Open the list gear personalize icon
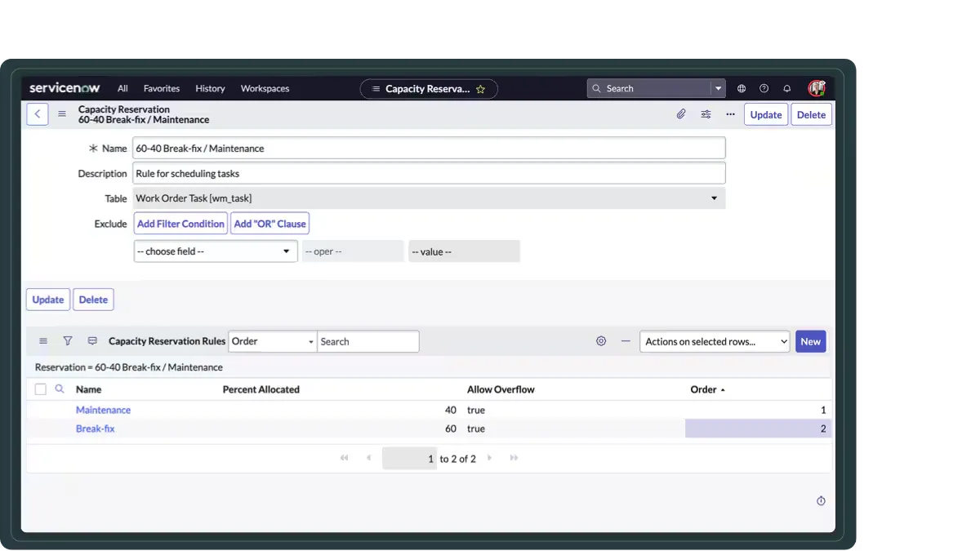Image resolution: width=980 pixels, height=551 pixels. pyautogui.click(x=601, y=341)
